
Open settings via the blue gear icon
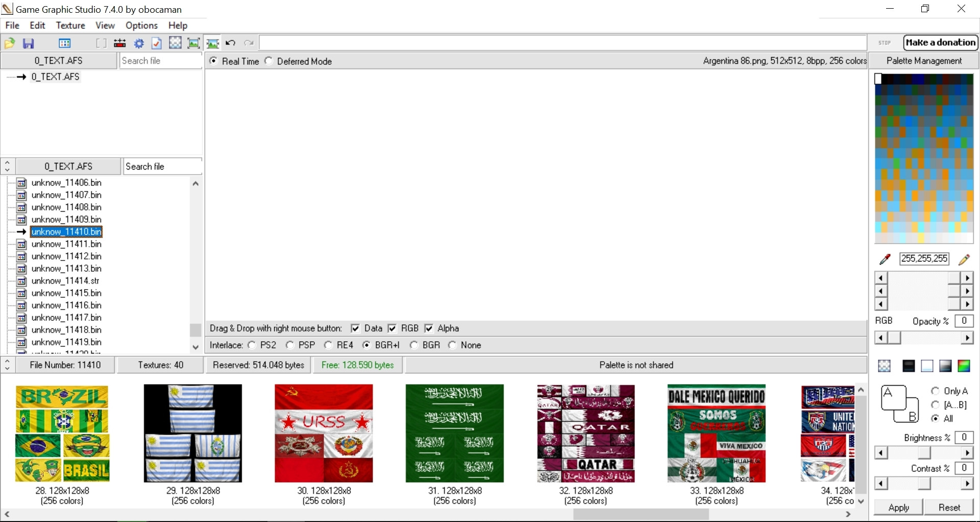tap(139, 43)
